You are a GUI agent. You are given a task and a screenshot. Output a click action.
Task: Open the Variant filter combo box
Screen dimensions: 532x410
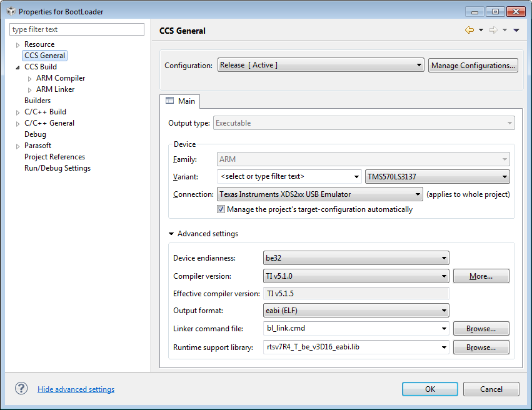289,176
